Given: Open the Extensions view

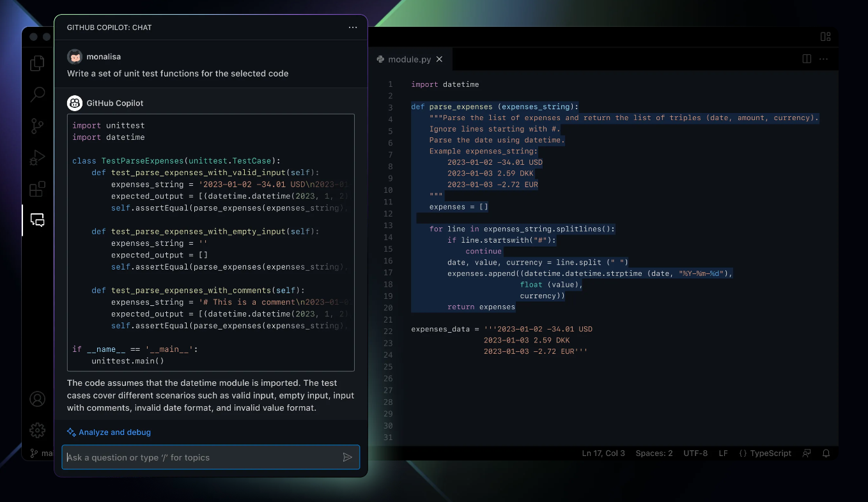Looking at the screenshot, I should pos(38,189).
